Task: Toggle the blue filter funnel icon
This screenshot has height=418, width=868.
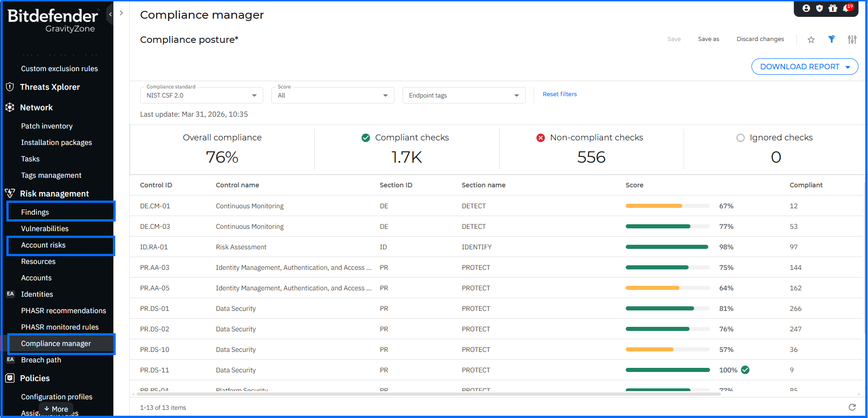Action: coord(832,39)
